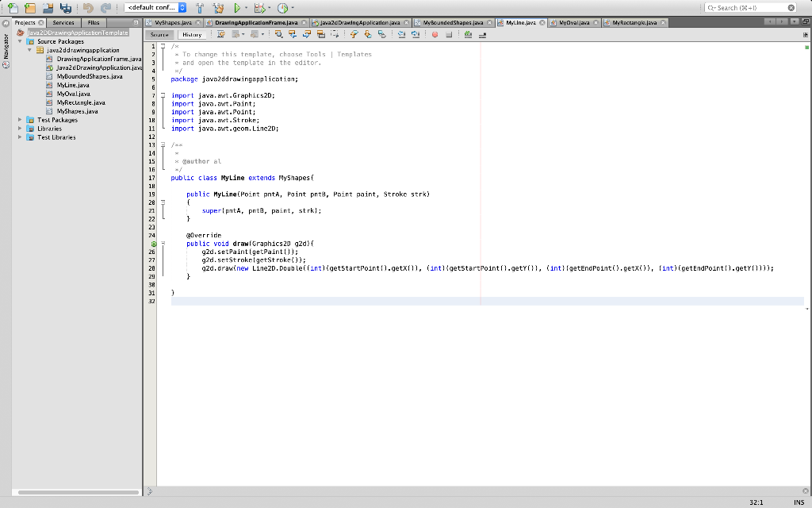This screenshot has height=508, width=812.
Task: Toggle a bookmark on the current line
Action: point(382,34)
